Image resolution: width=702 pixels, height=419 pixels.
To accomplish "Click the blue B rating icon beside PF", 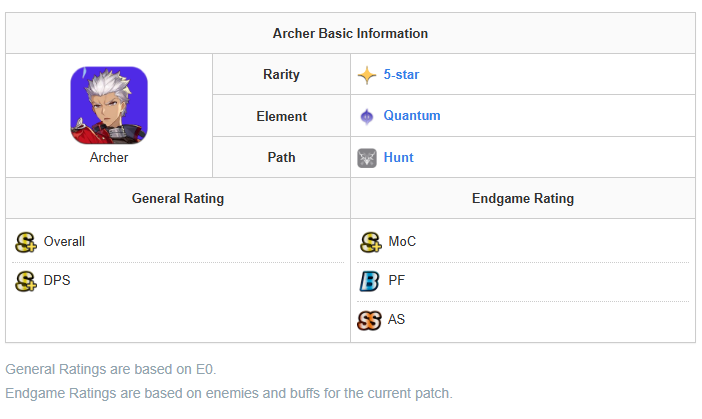I will (369, 282).
